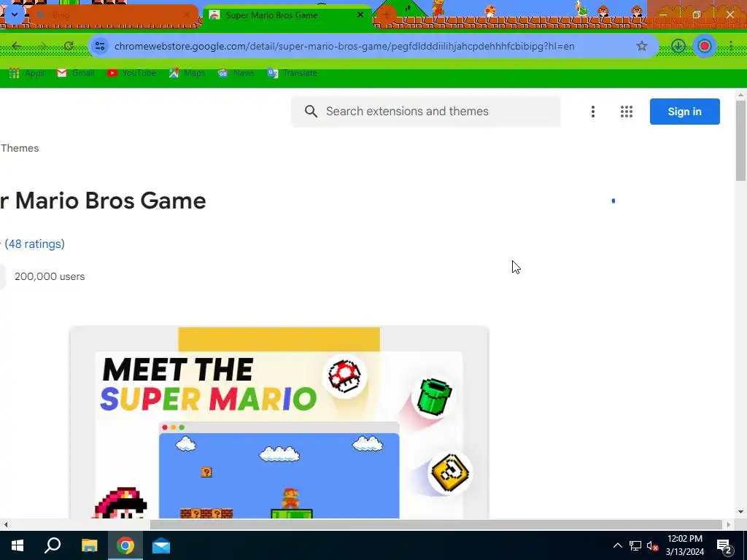Open the Chrome downloads icon

678,46
